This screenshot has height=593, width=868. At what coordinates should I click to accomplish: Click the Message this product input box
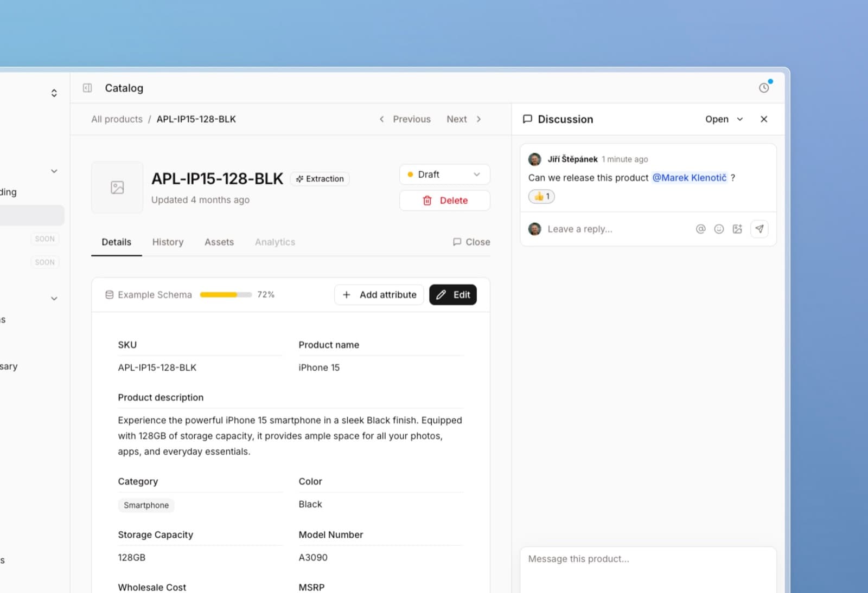point(648,569)
